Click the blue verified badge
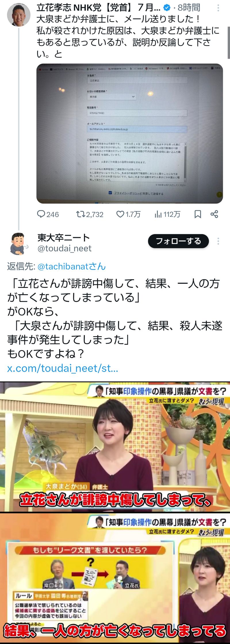 point(167,8)
